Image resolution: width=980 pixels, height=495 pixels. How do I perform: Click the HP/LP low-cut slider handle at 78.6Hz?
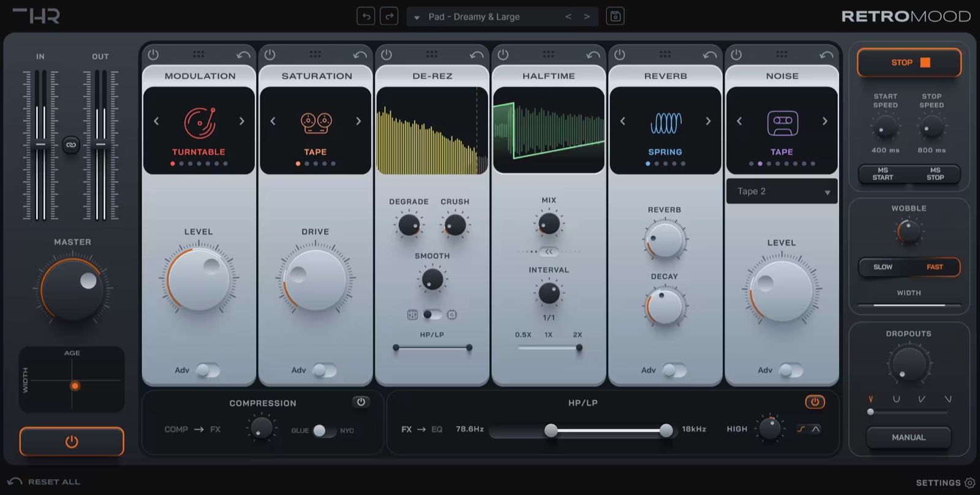(x=551, y=431)
